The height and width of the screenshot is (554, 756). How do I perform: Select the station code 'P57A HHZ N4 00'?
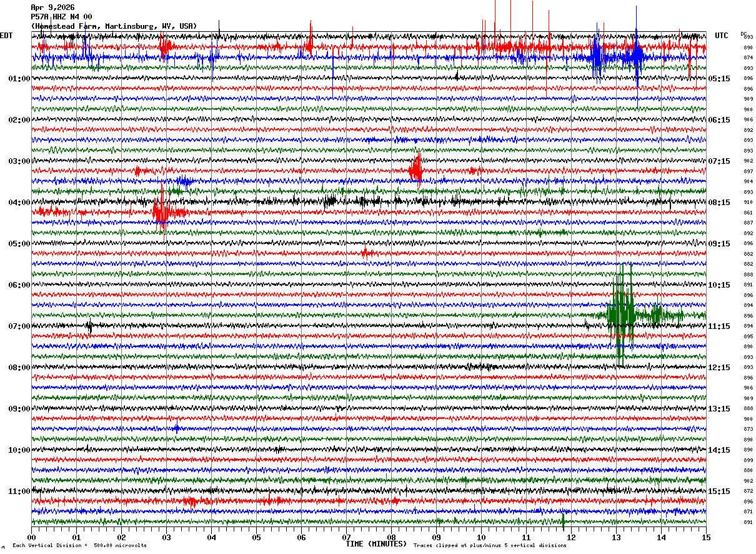pos(61,17)
